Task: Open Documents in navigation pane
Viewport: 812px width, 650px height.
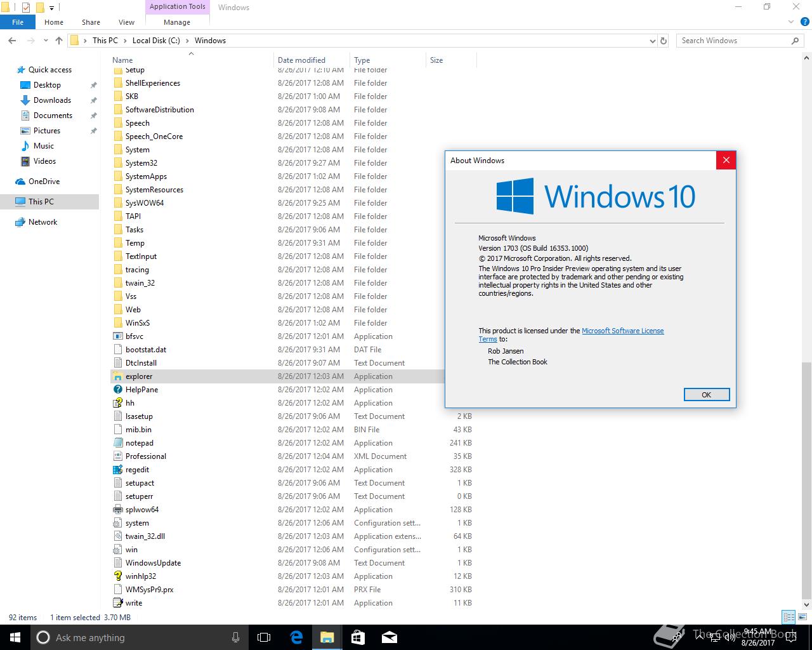Action: pyautogui.click(x=53, y=116)
